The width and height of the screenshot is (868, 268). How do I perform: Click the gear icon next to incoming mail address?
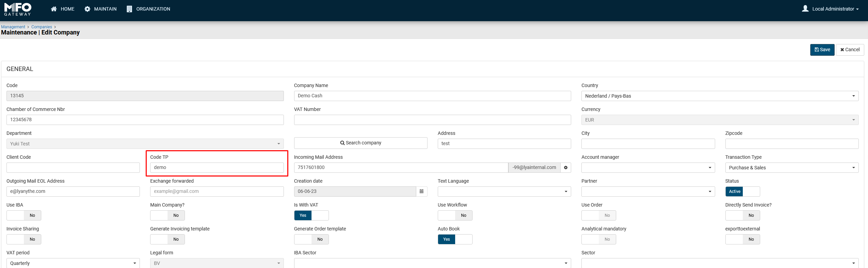566,168
